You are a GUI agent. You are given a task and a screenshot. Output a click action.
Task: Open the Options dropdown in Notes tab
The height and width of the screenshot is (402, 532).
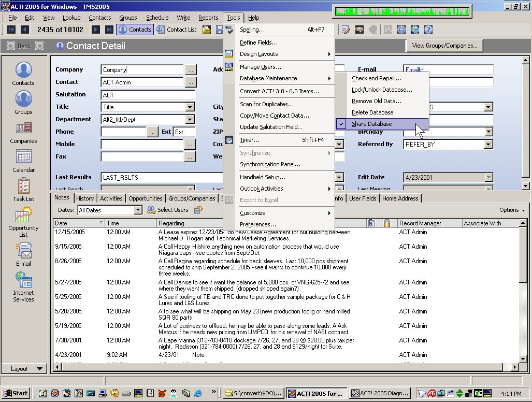point(512,210)
